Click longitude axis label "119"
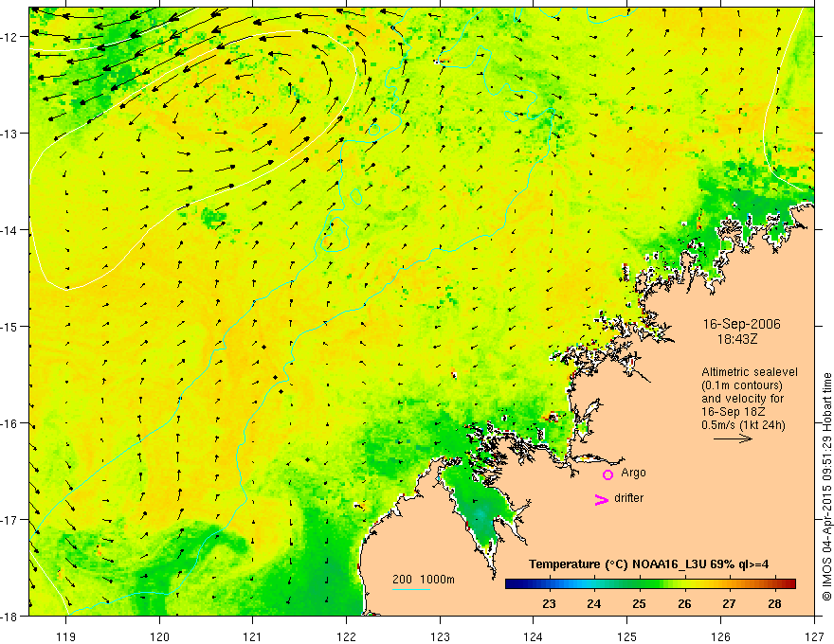The image size is (834, 644). pyautogui.click(x=66, y=636)
